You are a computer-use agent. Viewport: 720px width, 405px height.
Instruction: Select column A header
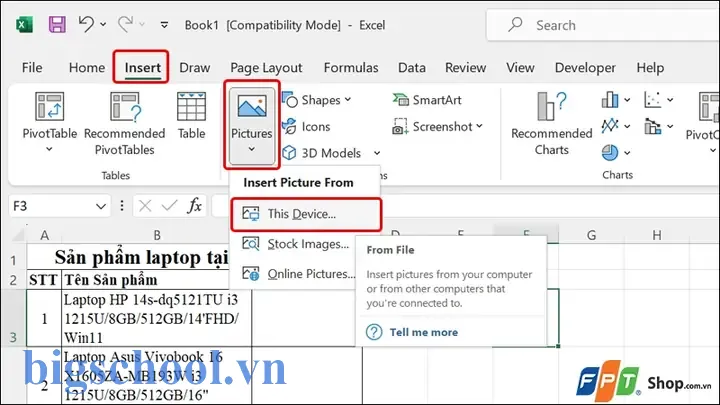pyautogui.click(x=44, y=235)
